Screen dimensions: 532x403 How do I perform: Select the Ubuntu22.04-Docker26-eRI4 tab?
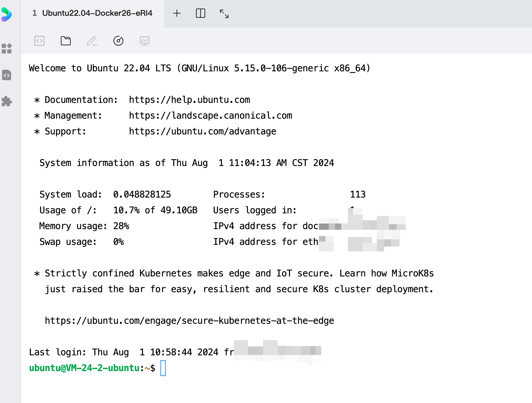[92, 13]
